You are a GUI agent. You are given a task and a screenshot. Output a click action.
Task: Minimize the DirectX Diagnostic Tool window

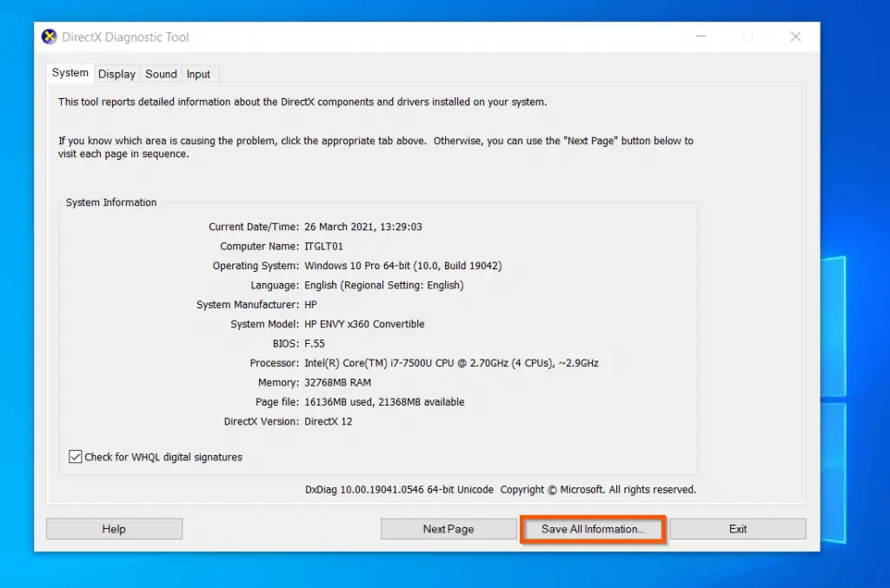point(701,36)
